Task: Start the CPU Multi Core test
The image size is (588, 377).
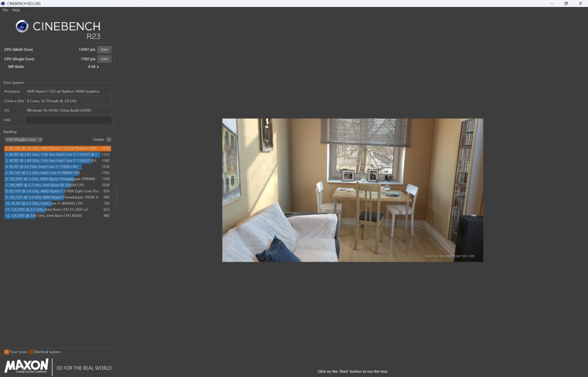Action: tap(104, 50)
